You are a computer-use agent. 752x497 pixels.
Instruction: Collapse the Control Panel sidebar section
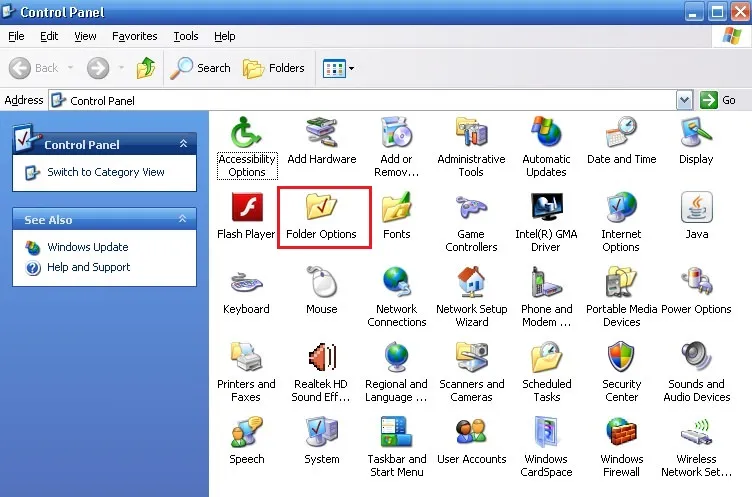point(183,143)
